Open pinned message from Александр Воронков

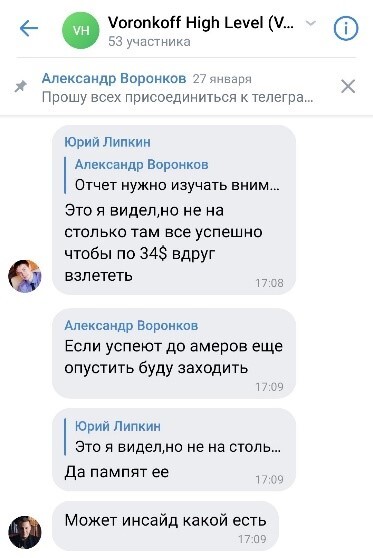[178, 87]
